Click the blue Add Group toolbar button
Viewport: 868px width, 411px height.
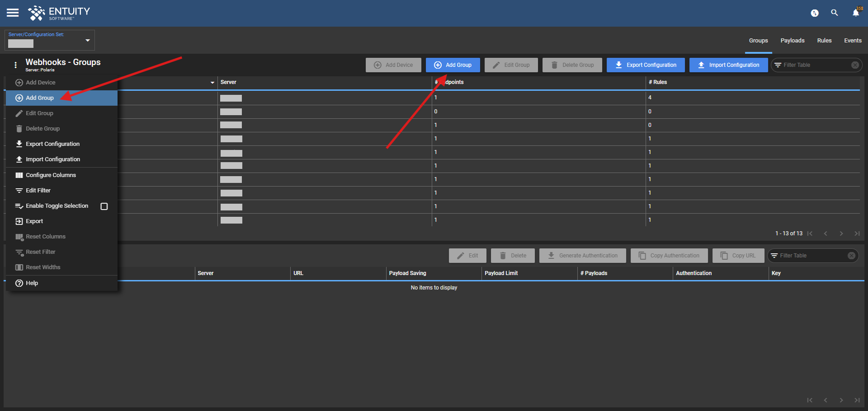[453, 65]
